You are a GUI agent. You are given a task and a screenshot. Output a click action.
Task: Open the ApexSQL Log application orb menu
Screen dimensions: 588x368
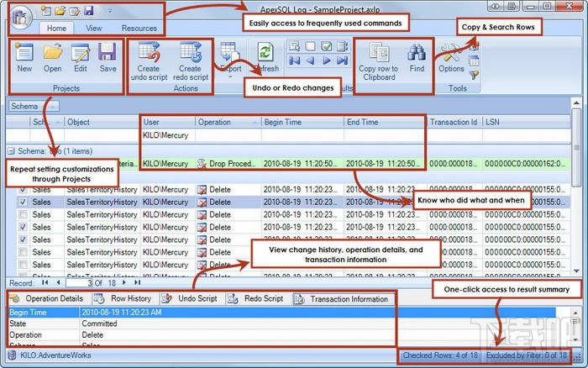(x=21, y=18)
